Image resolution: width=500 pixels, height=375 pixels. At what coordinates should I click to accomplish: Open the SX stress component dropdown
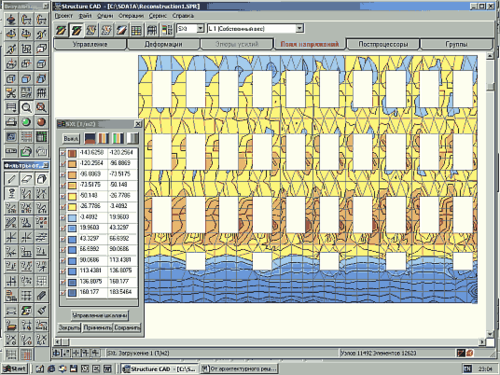tap(200, 29)
